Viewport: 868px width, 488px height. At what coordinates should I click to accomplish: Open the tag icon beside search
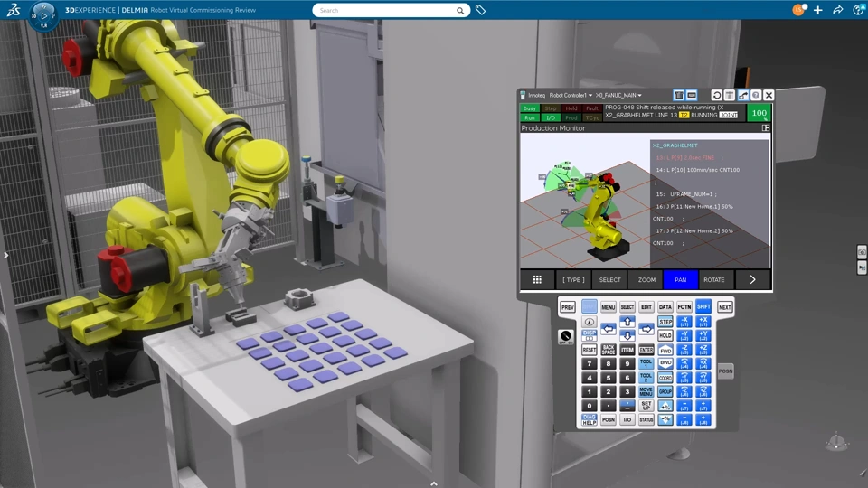click(x=480, y=10)
